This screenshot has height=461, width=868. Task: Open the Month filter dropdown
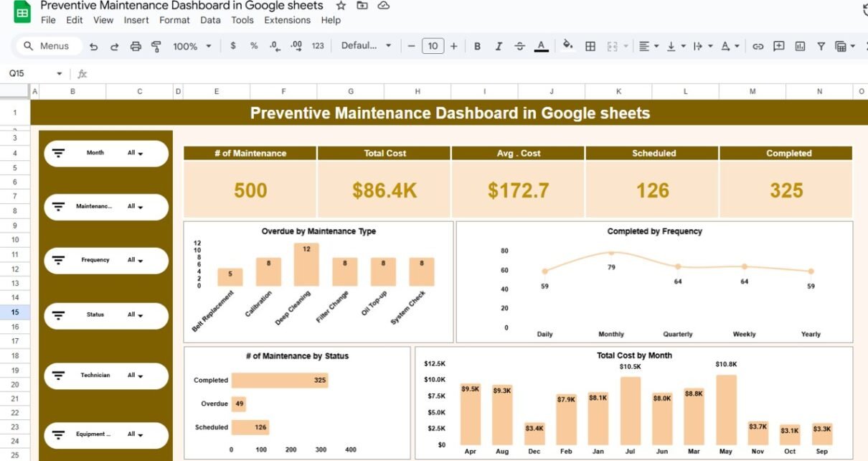(x=135, y=153)
